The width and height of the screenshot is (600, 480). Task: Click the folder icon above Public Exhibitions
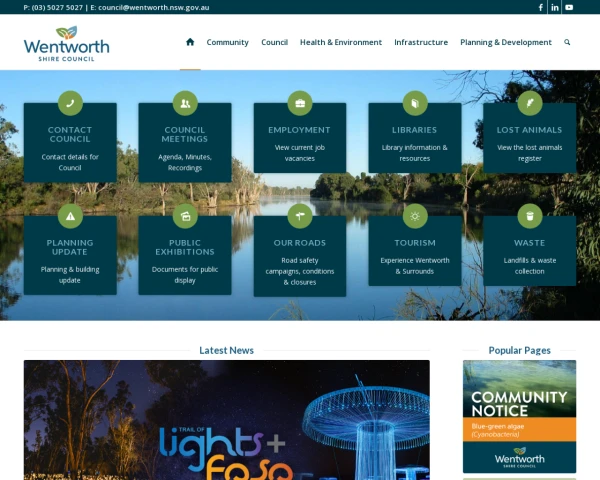(x=185, y=216)
